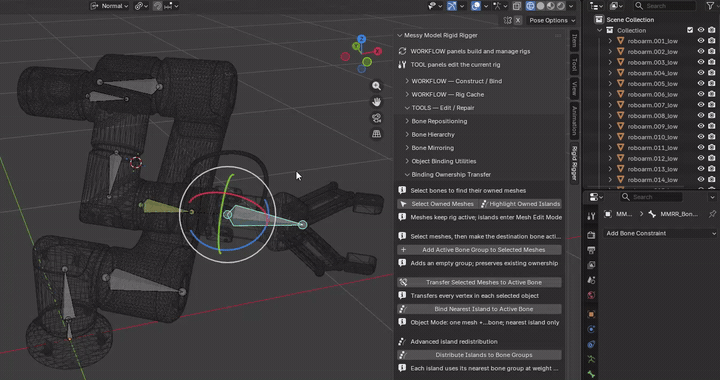Open Add Bone Constraint dropdown
The width and height of the screenshot is (720, 380).
[659, 233]
